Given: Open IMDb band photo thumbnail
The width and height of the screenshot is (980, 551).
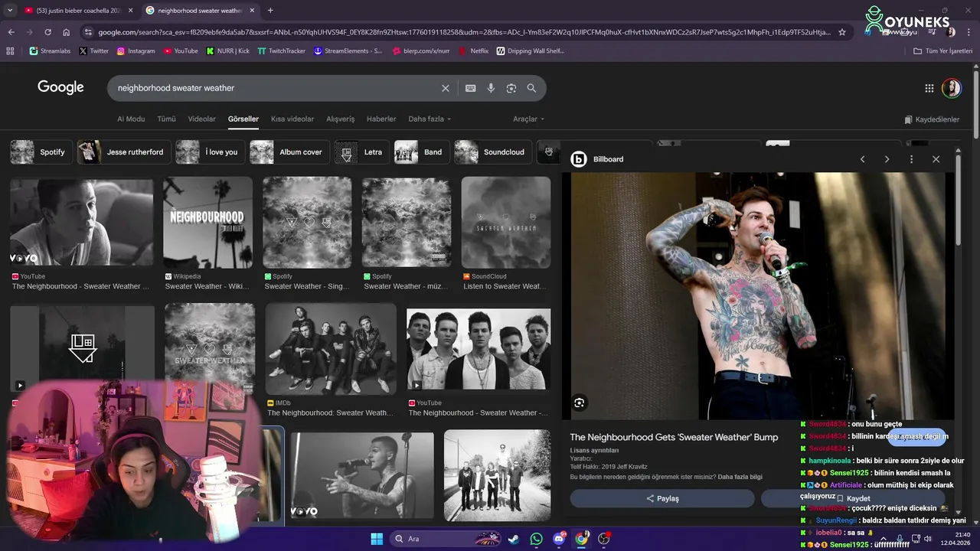Looking at the screenshot, I should 331,349.
